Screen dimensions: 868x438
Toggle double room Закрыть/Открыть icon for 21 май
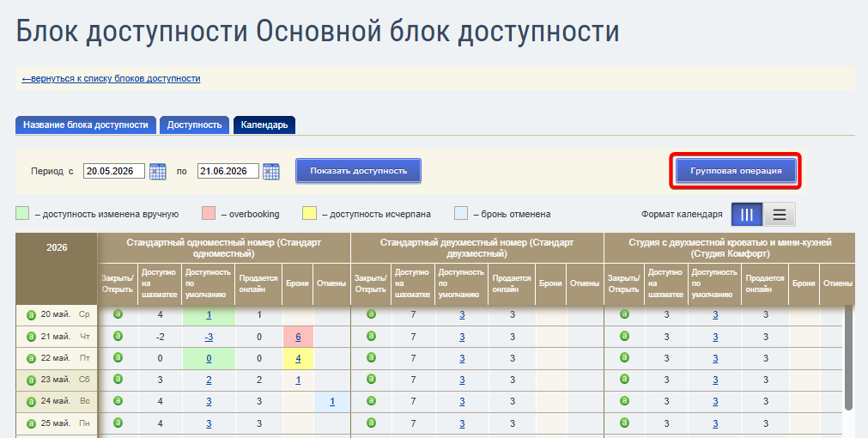371,336
